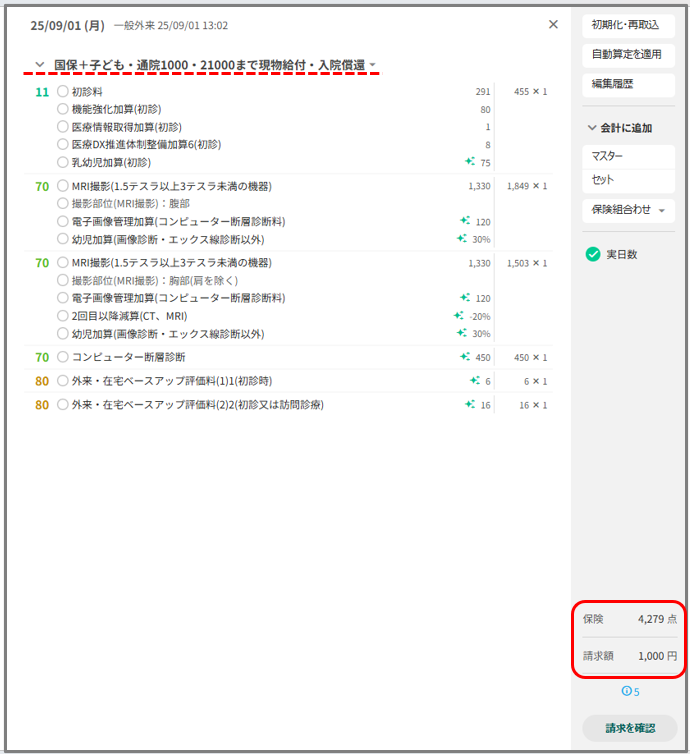Image resolution: width=690 pixels, height=754 pixels.
Task: Collapse the 国保＋子ども insurance section chevron
Action: pyautogui.click(x=40, y=64)
